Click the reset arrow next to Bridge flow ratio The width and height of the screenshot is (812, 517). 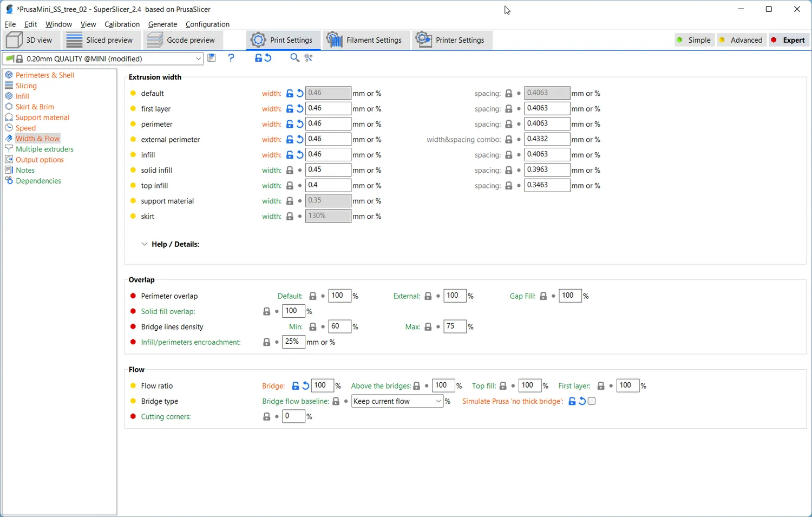coord(306,385)
